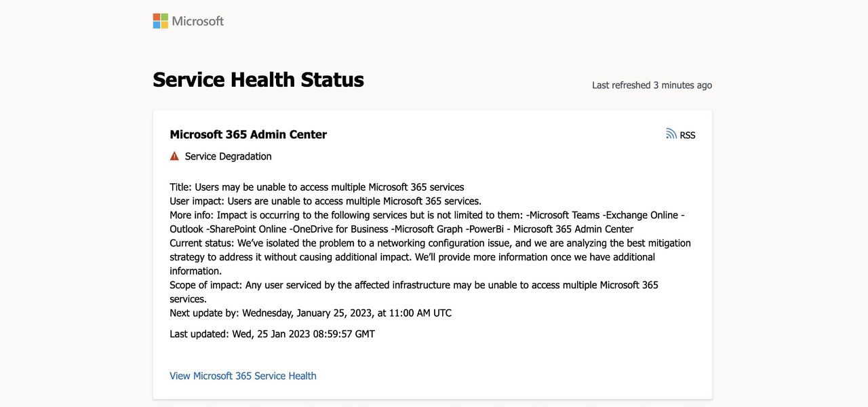Click the Service Degradation status label
Screen dimensions: 868x407
click(x=228, y=156)
